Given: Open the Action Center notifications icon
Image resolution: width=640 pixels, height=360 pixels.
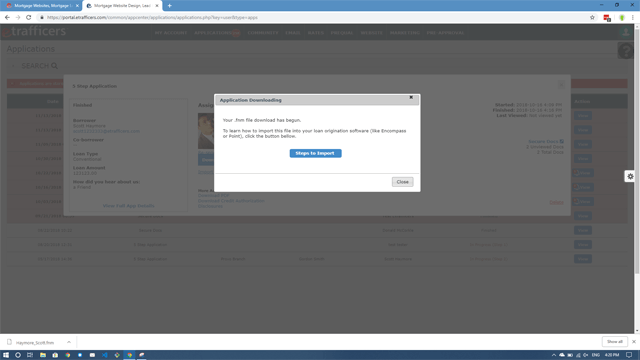Looking at the screenshot, I should pos(629,355).
